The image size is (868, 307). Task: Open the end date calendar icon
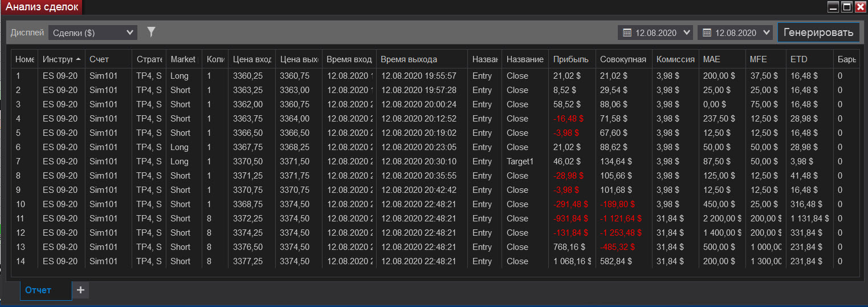[707, 33]
